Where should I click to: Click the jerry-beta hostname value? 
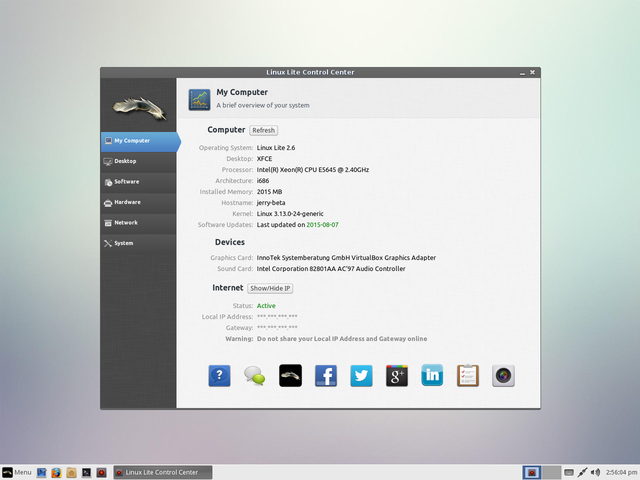271,203
